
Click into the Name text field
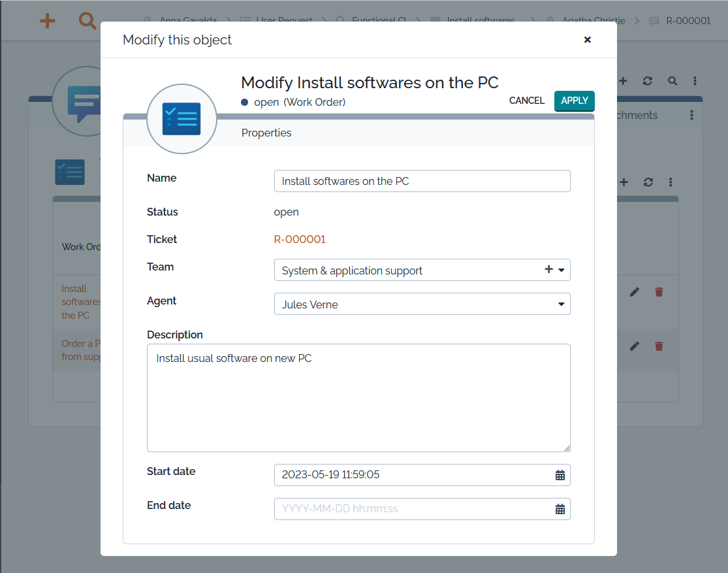coord(422,181)
